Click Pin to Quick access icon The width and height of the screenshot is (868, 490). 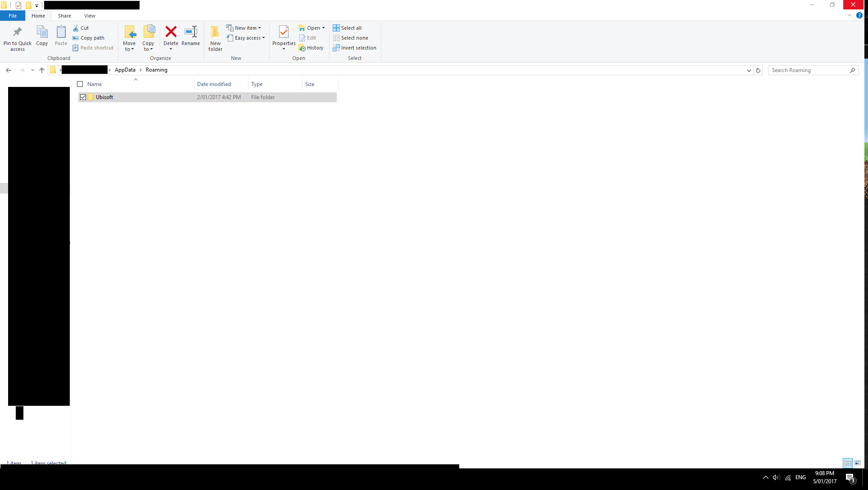18,32
